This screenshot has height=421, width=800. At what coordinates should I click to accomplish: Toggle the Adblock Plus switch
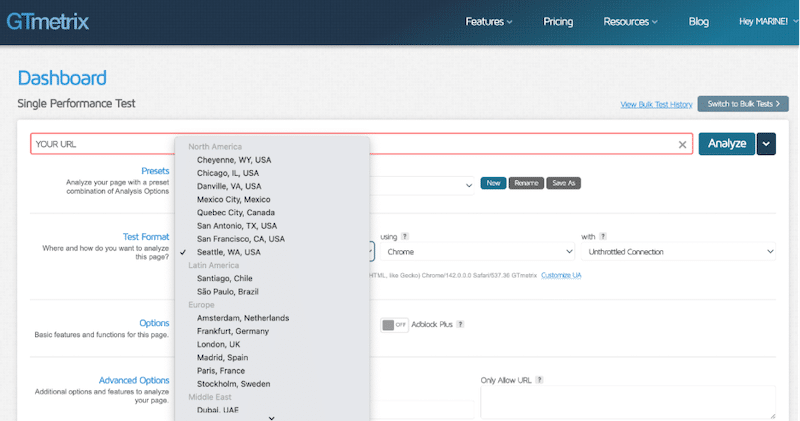393,324
